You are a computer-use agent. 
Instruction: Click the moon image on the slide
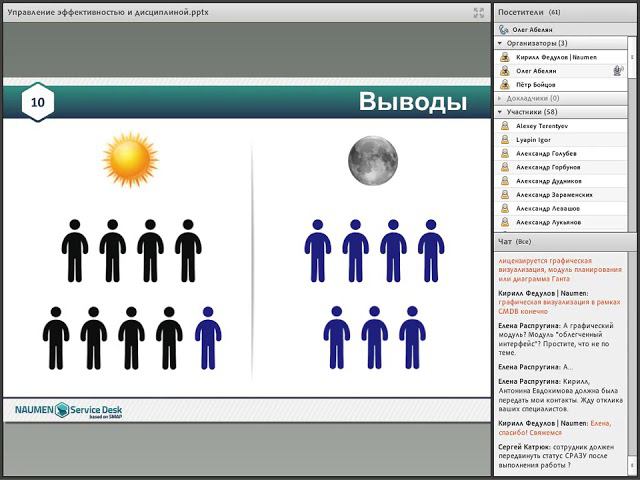[x=373, y=160]
